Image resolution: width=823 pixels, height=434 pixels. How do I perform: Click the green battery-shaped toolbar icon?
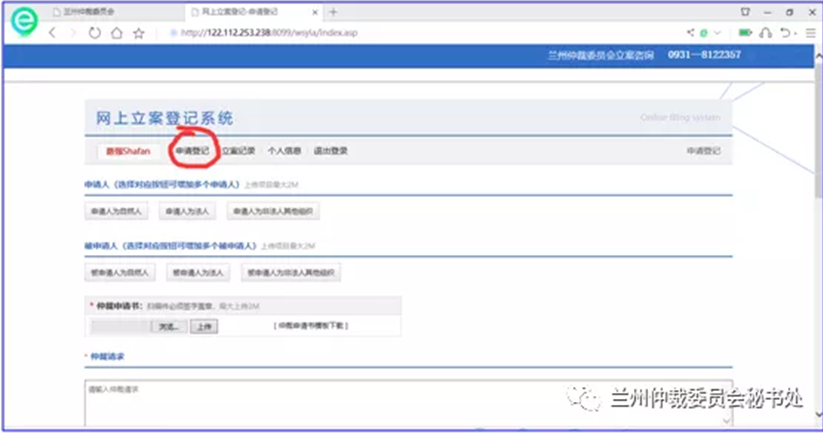click(745, 33)
